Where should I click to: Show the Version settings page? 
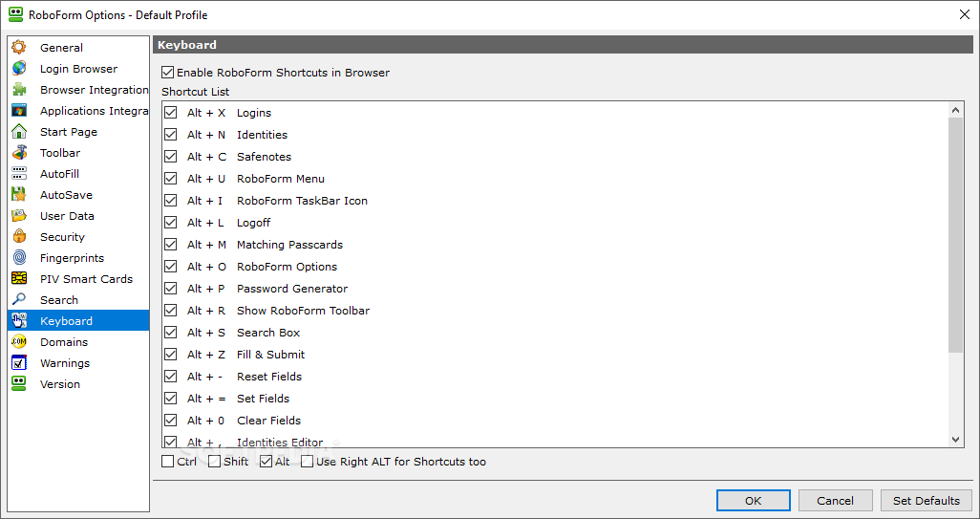pyautogui.click(x=78, y=384)
